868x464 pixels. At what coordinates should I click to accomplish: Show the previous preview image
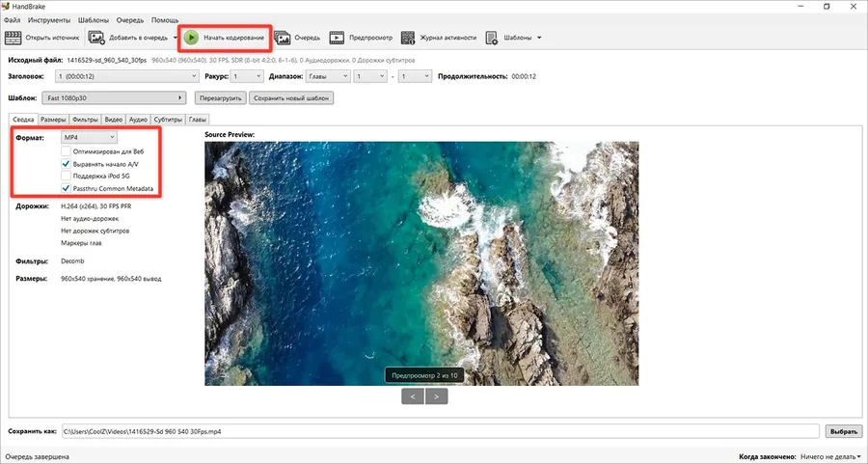[413, 396]
